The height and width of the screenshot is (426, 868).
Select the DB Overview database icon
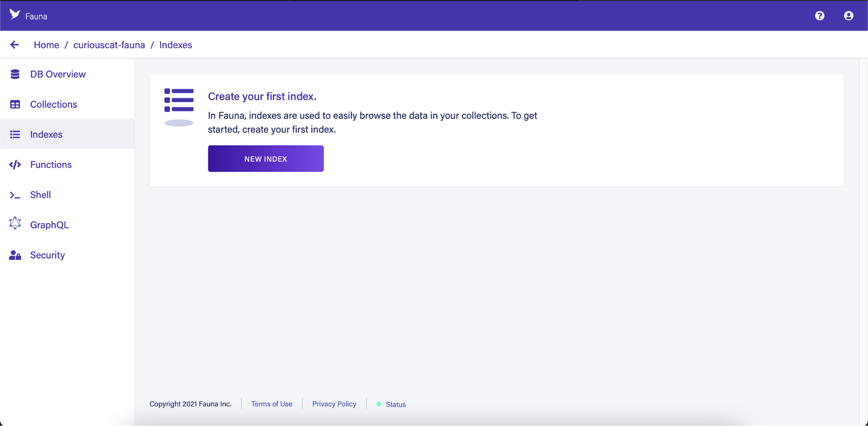pyautogui.click(x=15, y=74)
